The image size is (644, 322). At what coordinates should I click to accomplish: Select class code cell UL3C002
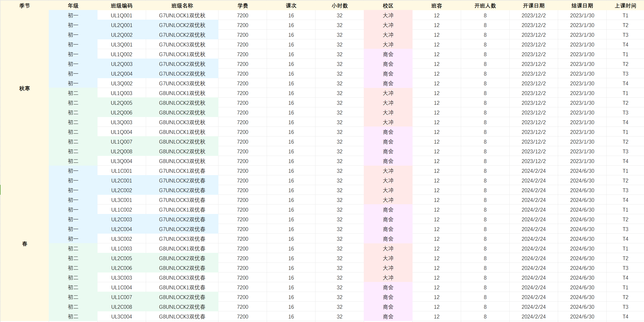tap(121, 239)
